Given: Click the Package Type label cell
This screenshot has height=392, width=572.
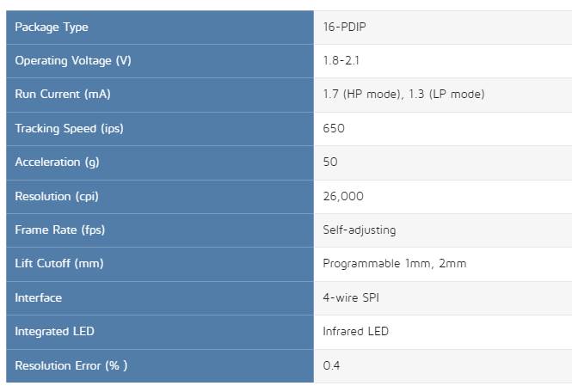Looking at the screenshot, I should pyautogui.click(x=160, y=28).
